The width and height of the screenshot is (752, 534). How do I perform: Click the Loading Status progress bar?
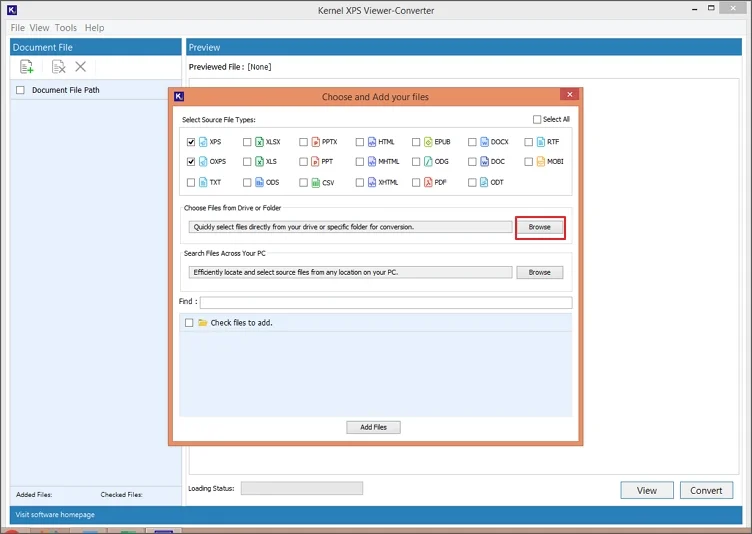coord(302,488)
